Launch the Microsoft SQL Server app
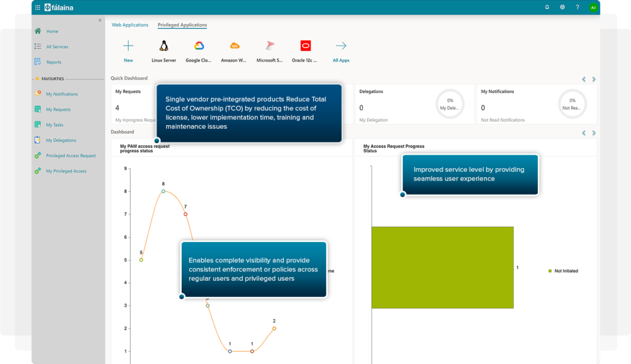 pyautogui.click(x=270, y=51)
